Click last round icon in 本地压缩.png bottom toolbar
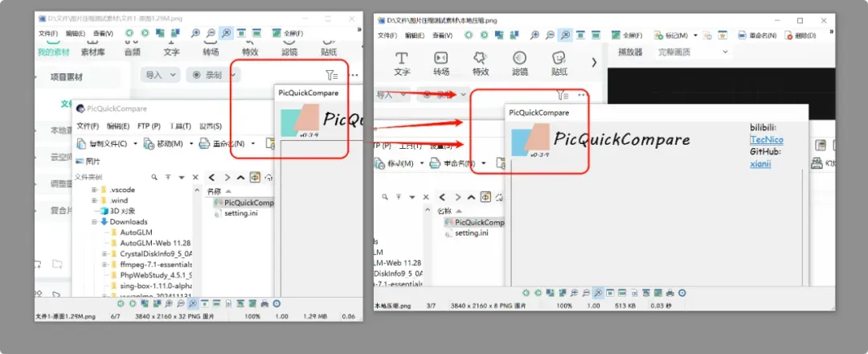Screen dimensions: 868x354 click(x=682, y=292)
